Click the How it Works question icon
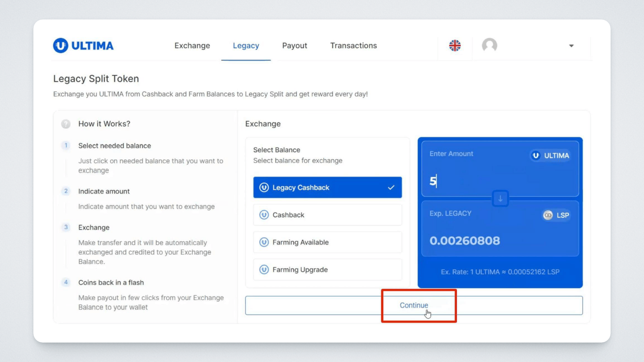Viewport: 644px width, 362px height. coord(66,124)
